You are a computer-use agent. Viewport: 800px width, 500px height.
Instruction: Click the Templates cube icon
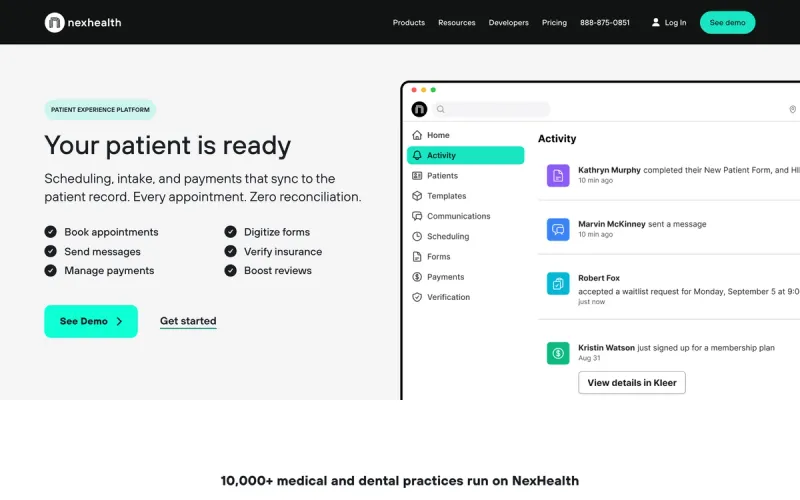[x=417, y=196]
